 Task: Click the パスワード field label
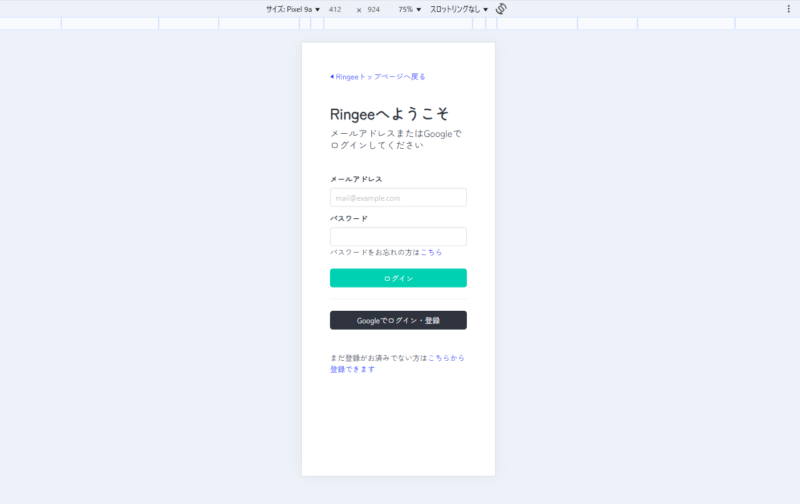[x=349, y=219]
